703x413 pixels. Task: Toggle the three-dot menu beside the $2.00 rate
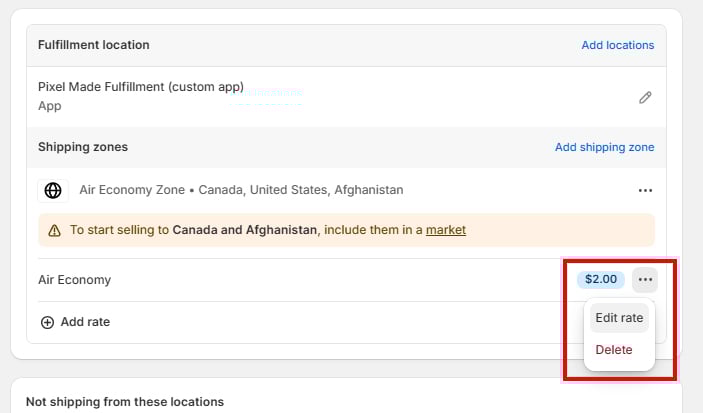click(645, 280)
